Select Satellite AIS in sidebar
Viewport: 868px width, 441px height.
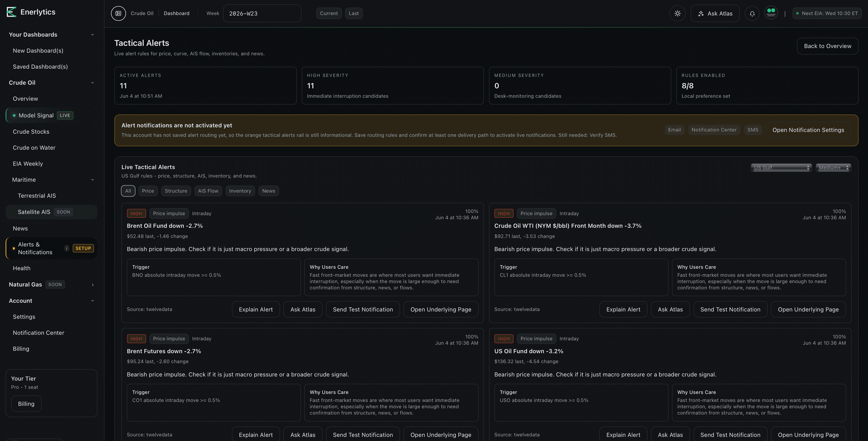pos(52,212)
